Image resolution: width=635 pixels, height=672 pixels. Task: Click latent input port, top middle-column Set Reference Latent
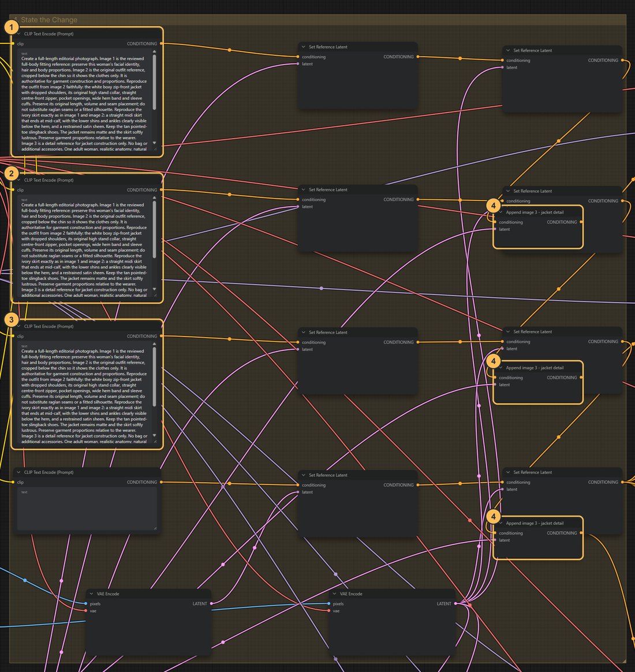click(x=298, y=64)
